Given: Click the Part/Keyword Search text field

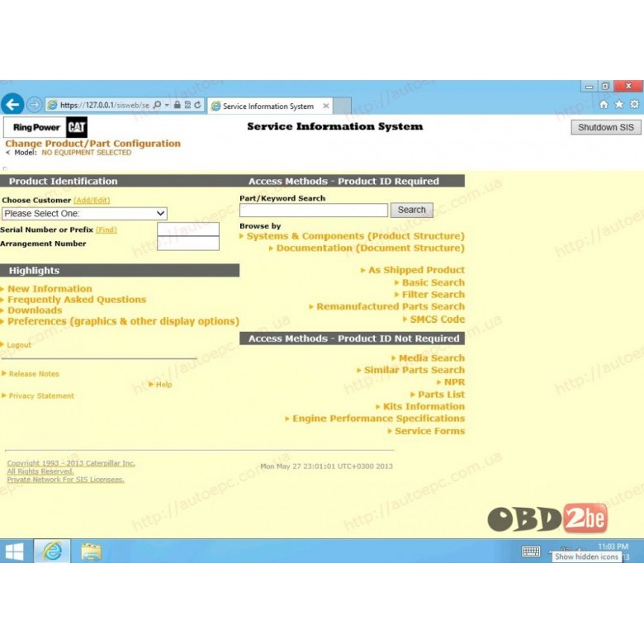Looking at the screenshot, I should (x=314, y=210).
